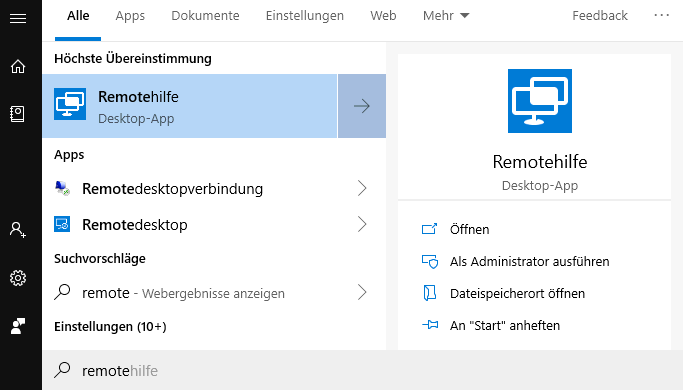The width and height of the screenshot is (683, 390).
Task: Click the remotehilfe search input field
Action: click(362, 370)
